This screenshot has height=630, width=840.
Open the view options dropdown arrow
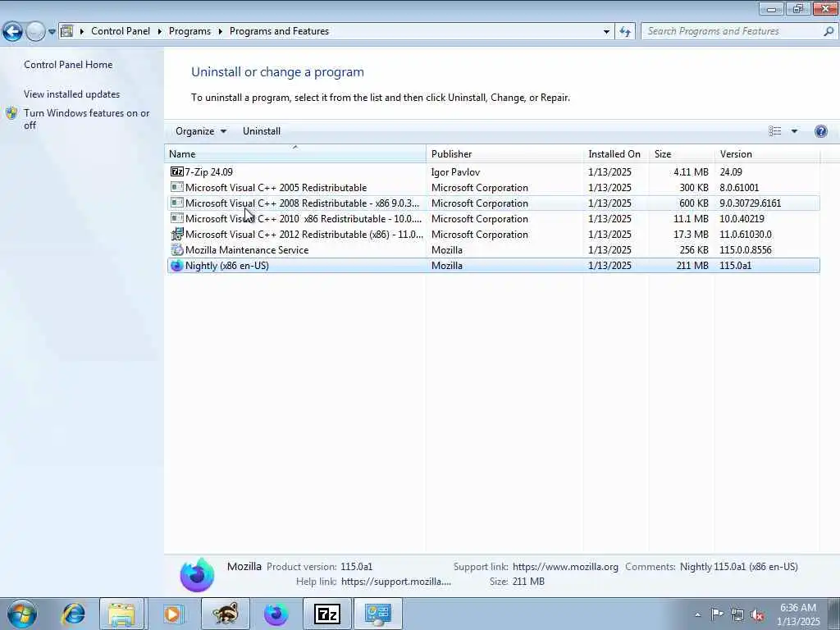[794, 131]
